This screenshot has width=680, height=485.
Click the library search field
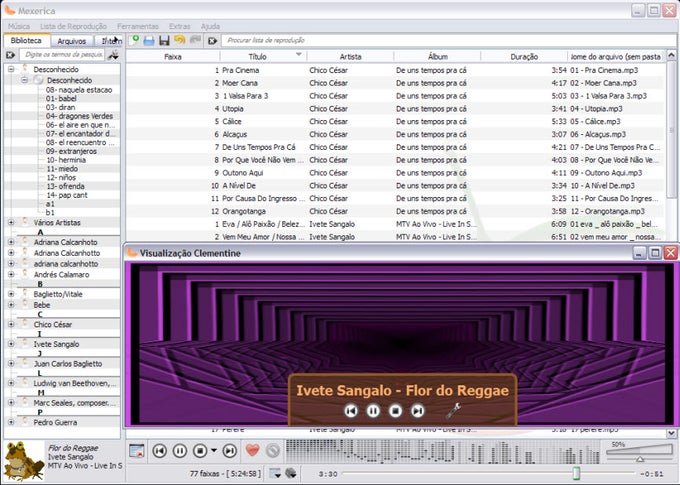(62, 55)
